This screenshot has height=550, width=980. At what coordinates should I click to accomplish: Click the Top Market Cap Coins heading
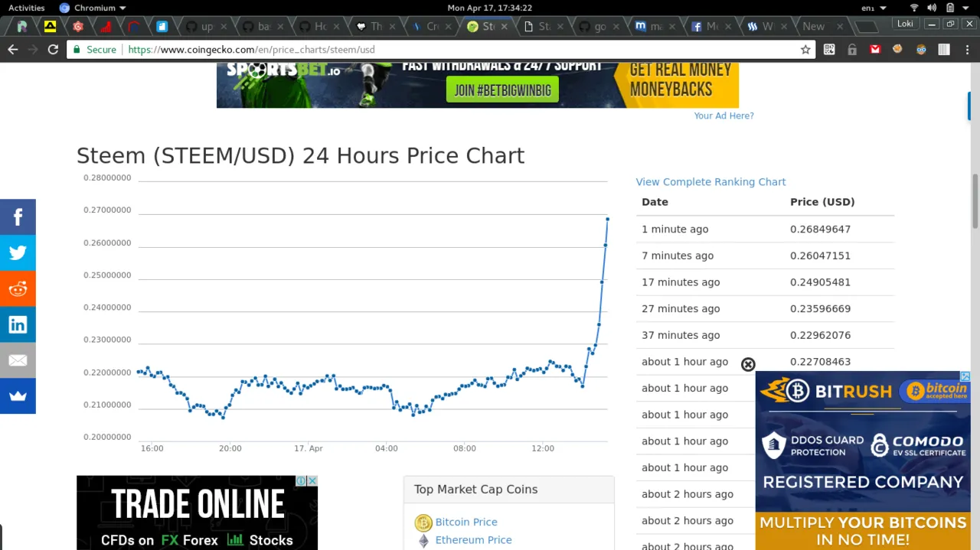(475, 490)
